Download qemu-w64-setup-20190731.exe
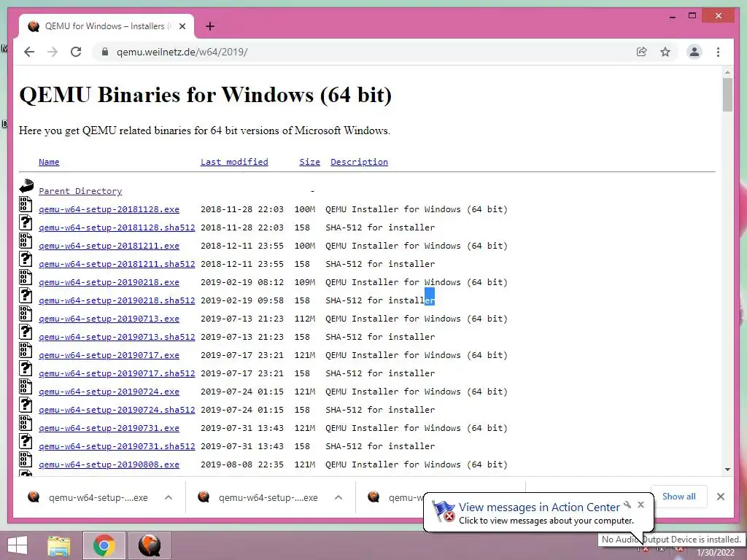The height and width of the screenshot is (560, 747). [x=109, y=428]
